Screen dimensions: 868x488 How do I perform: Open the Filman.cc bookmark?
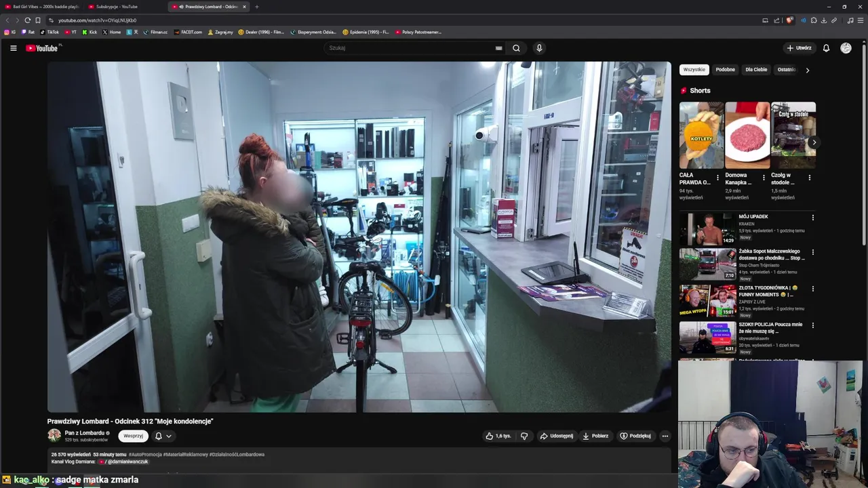click(155, 32)
